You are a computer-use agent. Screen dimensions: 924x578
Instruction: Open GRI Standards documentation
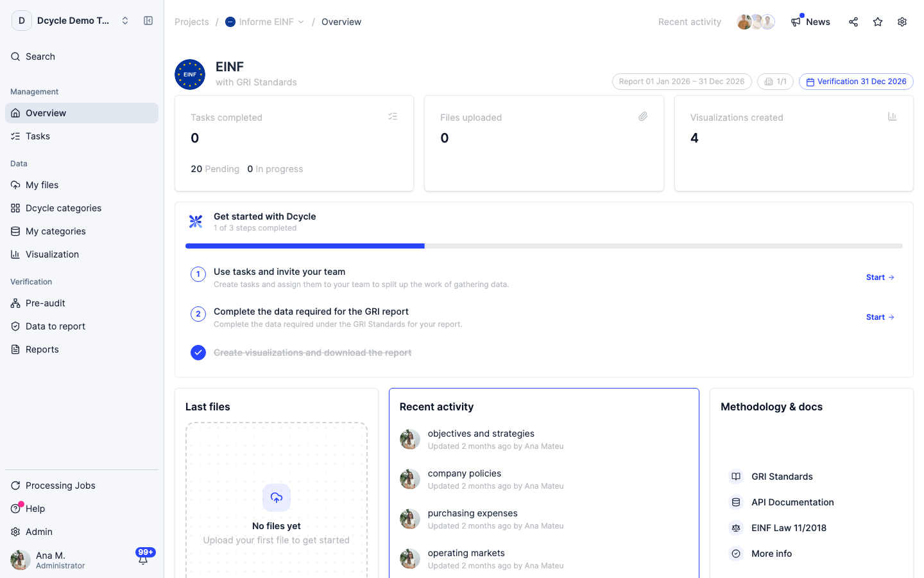[x=782, y=477]
